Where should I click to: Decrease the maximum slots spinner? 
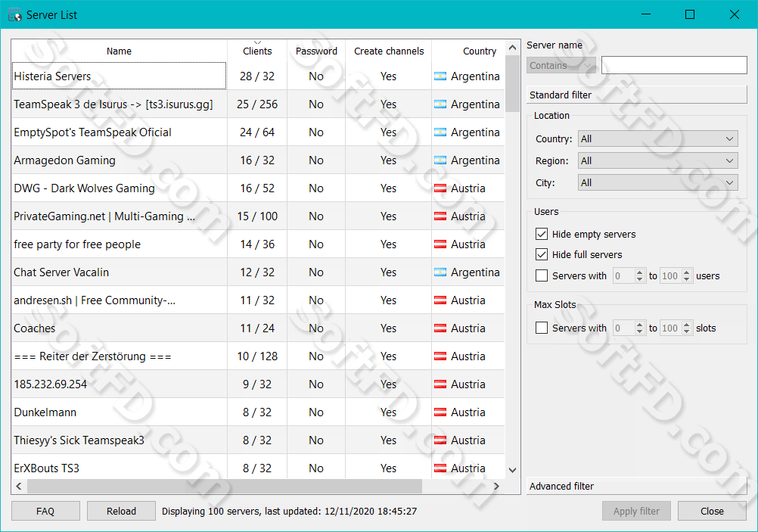[687, 331]
